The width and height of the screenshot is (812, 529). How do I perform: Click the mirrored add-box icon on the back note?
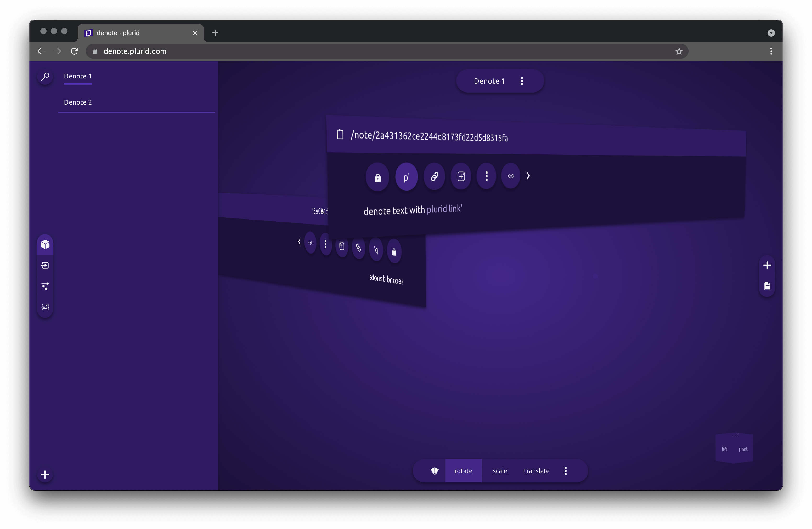coord(342,246)
